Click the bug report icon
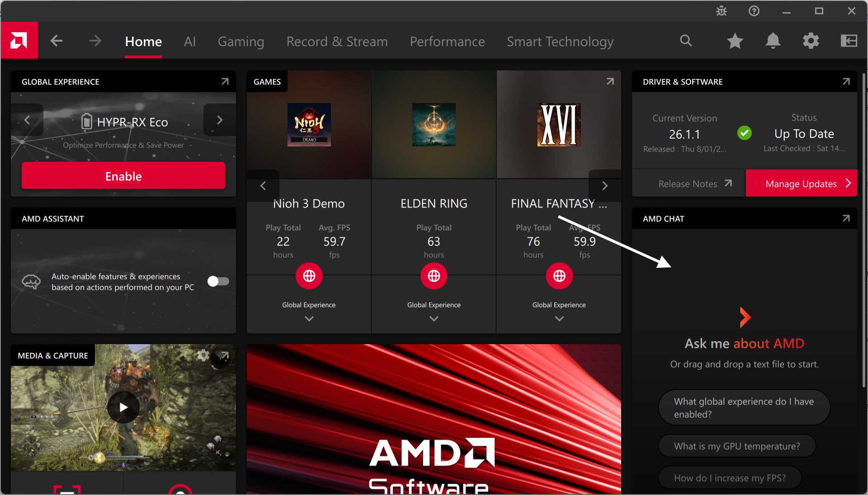The width and height of the screenshot is (868, 495). coord(722,11)
